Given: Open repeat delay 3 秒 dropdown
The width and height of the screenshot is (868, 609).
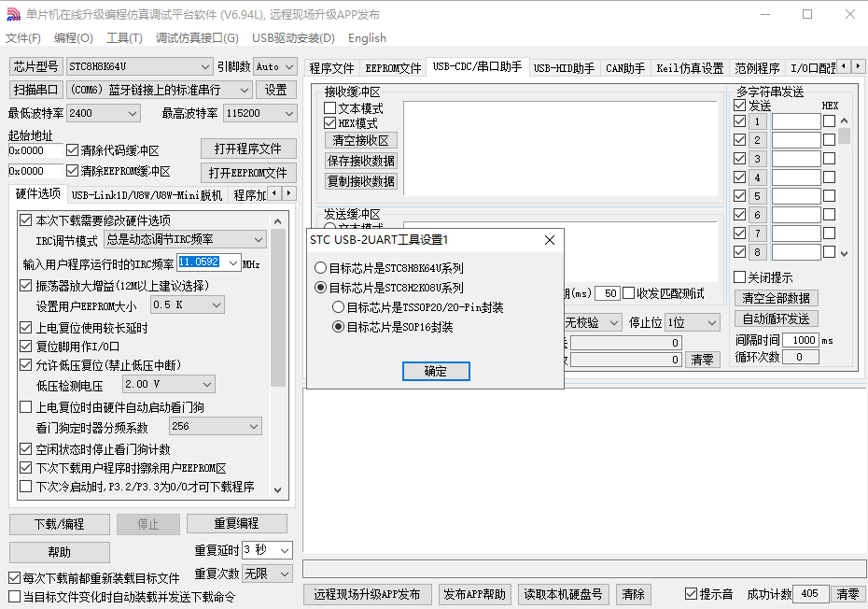Looking at the screenshot, I should [267, 550].
